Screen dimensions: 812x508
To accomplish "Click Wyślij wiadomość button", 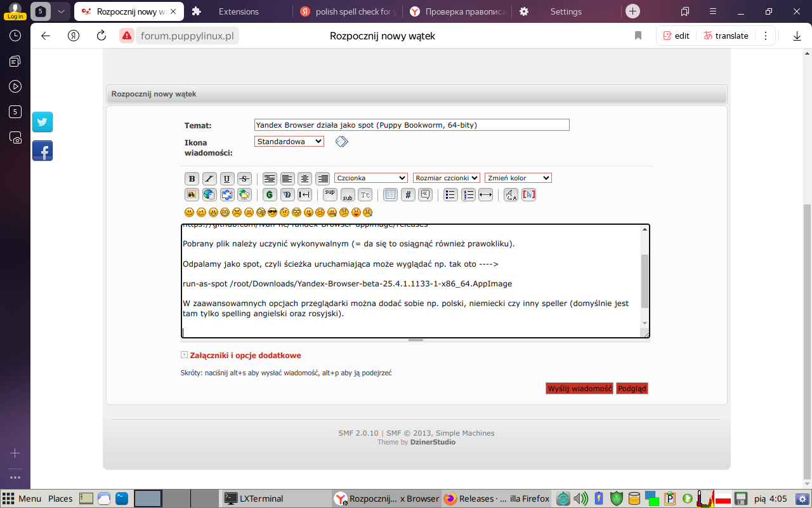I will click(579, 389).
